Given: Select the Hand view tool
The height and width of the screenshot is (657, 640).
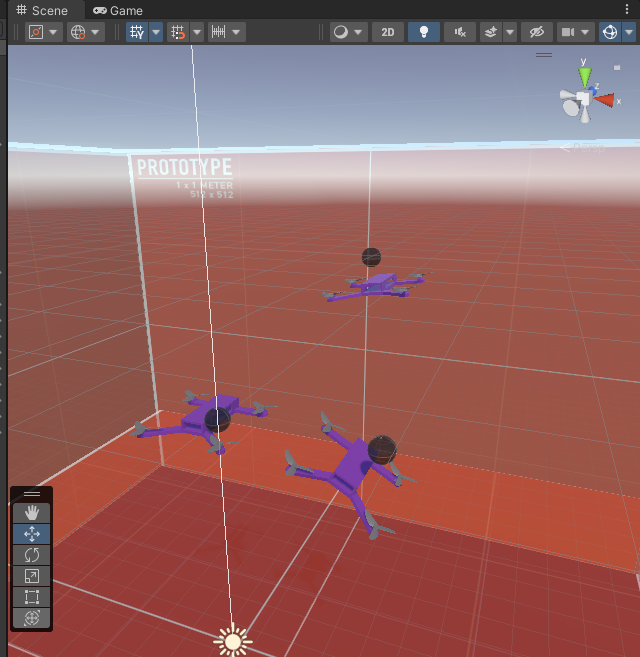Looking at the screenshot, I should [32, 512].
